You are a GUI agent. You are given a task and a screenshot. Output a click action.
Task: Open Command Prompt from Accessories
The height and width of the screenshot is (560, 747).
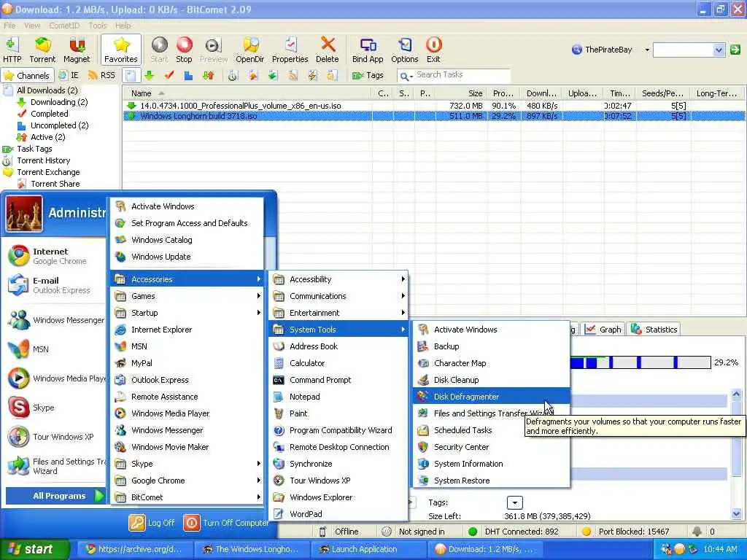338,380
